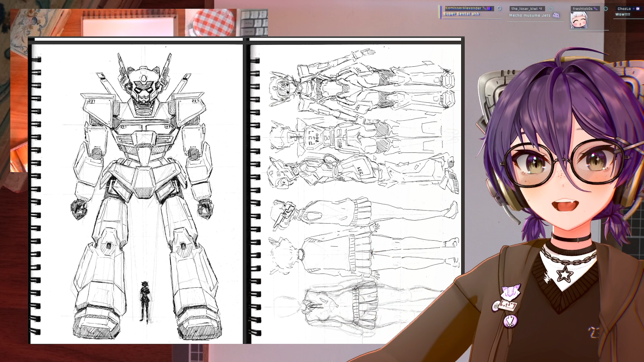Click the KomissarAlexander chat username
Screen dimensions: 644x362
463,8
